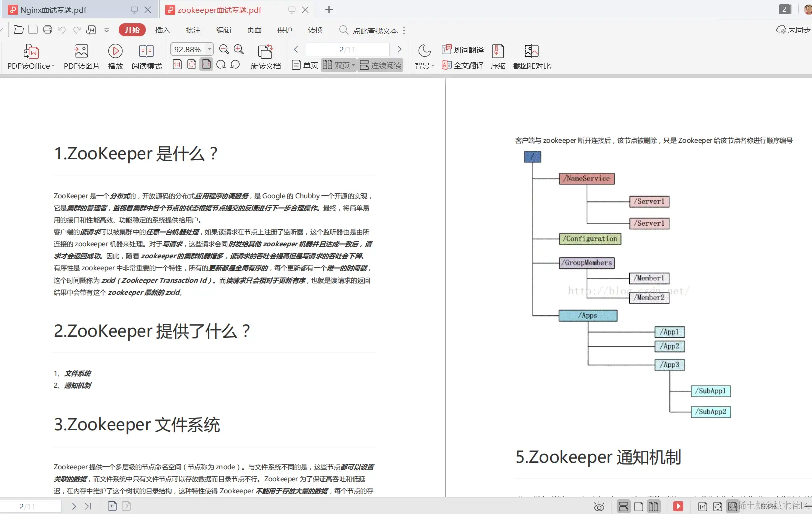Click the 旋转文档 rotate document icon
Image resolution: width=812 pixels, height=514 pixels.
(265, 56)
